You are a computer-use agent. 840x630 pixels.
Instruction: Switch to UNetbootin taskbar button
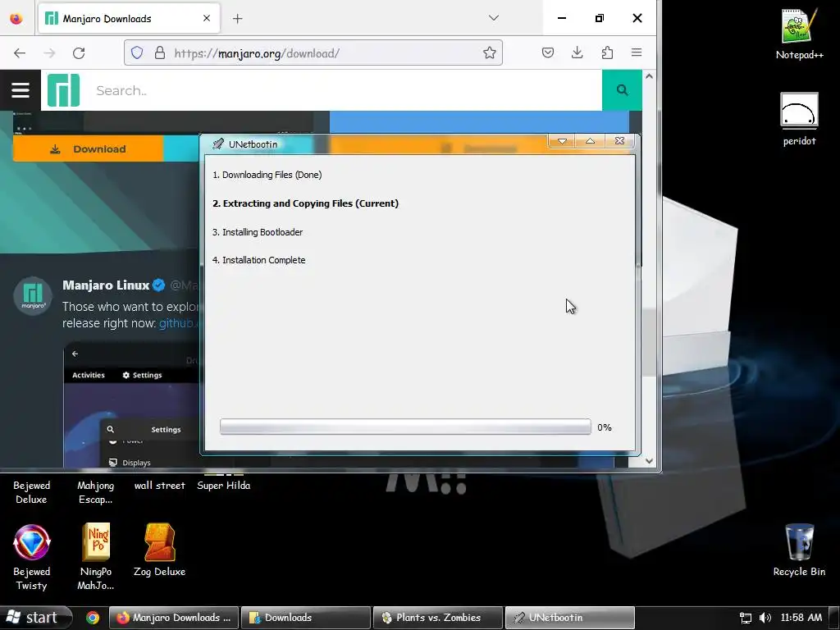[570, 618]
